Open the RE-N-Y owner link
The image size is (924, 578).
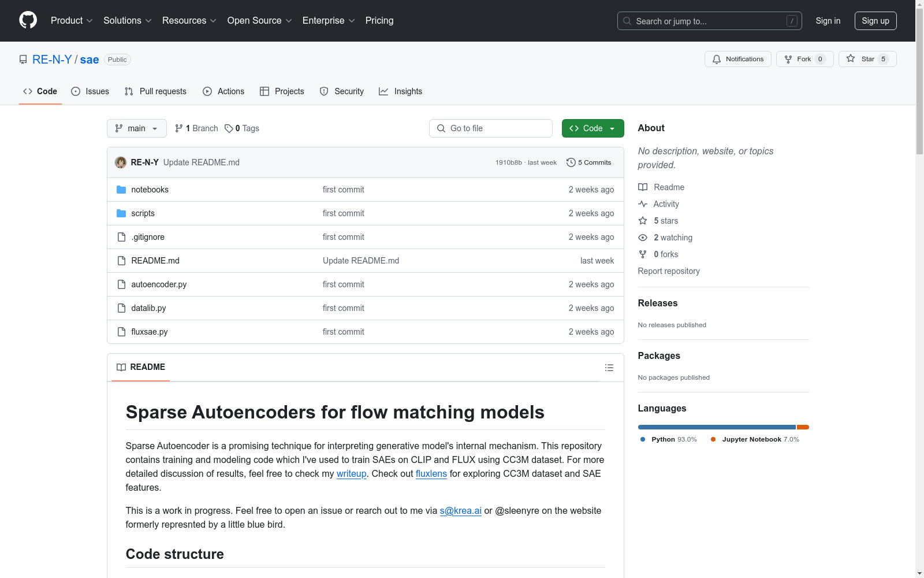52,60
